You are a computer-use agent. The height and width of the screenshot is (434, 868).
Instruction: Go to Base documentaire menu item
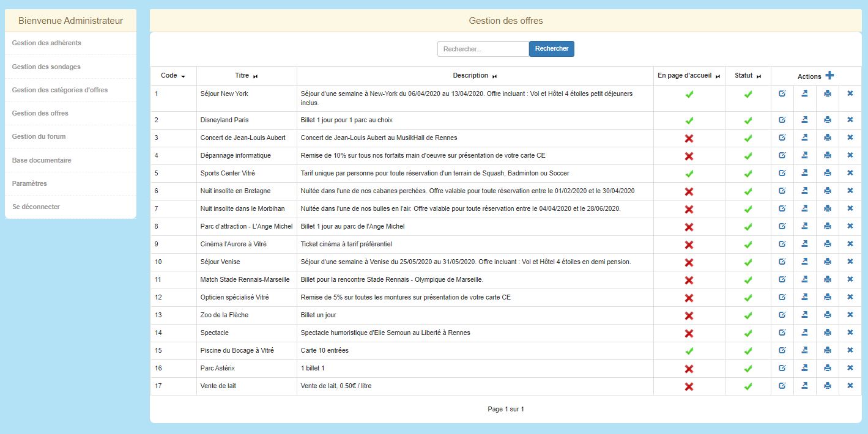[42, 160]
